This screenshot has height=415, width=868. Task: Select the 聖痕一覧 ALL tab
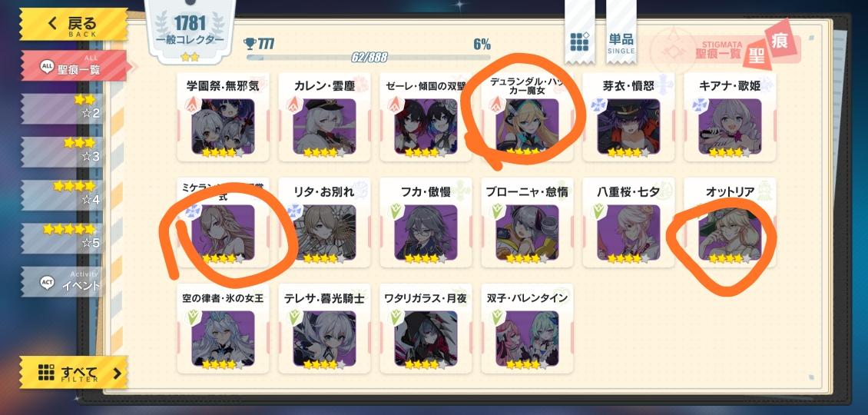[x=75, y=66]
